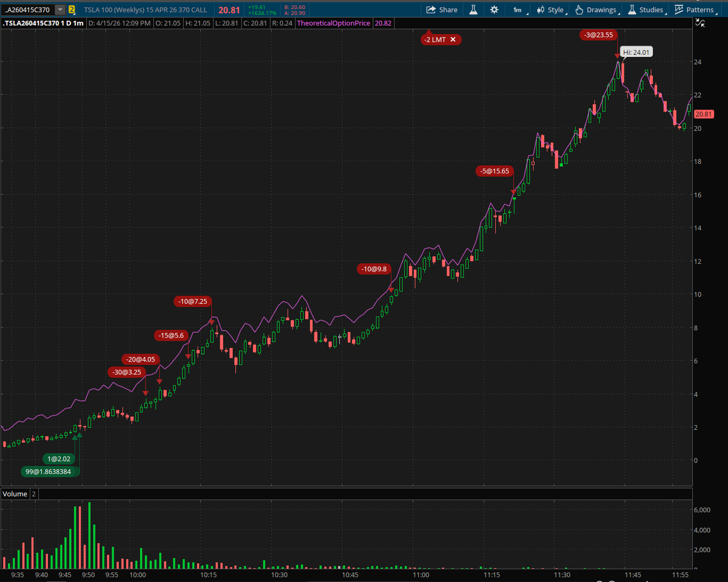Select the -30@3.25 sell trade marker
The height and width of the screenshot is (582, 728).
tap(127, 372)
